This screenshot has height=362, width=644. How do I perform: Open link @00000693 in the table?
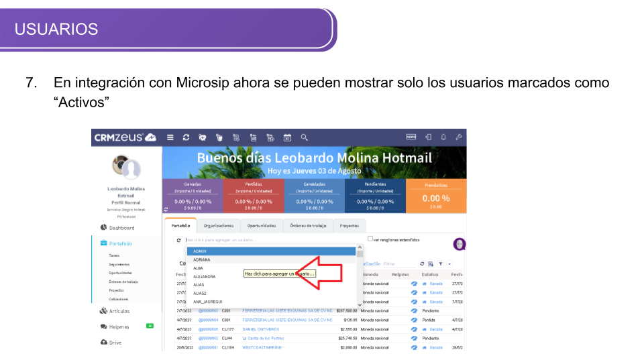click(208, 311)
